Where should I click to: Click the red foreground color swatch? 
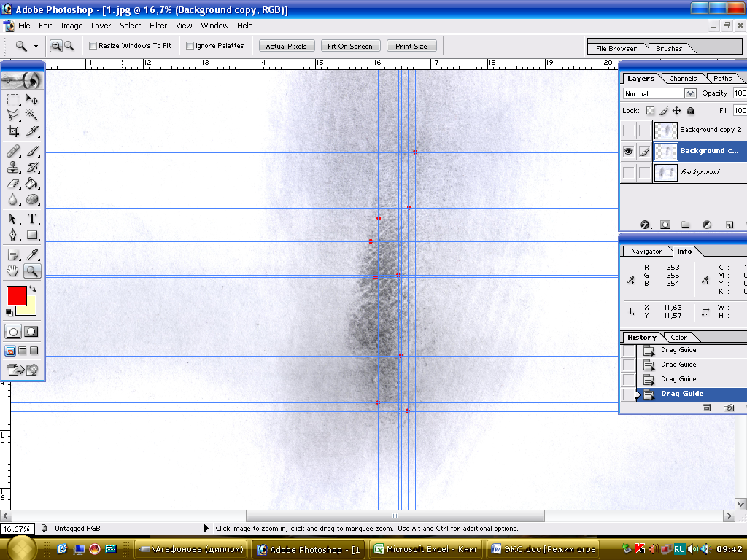[16, 295]
